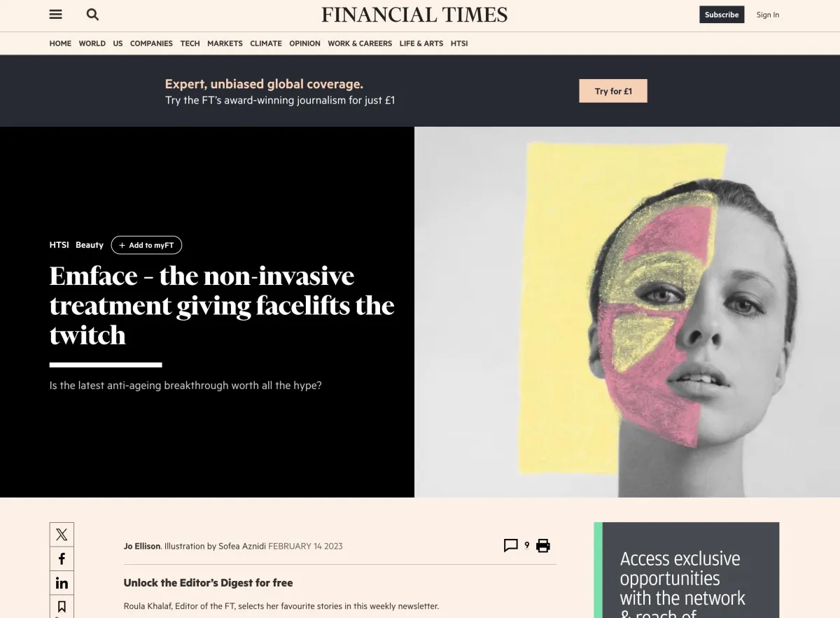The width and height of the screenshot is (840, 618).
Task: Share article on LinkedIn
Action: pyautogui.click(x=62, y=583)
